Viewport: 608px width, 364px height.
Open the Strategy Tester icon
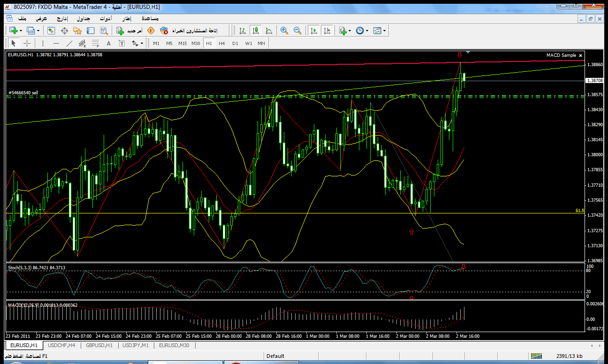click(104, 30)
